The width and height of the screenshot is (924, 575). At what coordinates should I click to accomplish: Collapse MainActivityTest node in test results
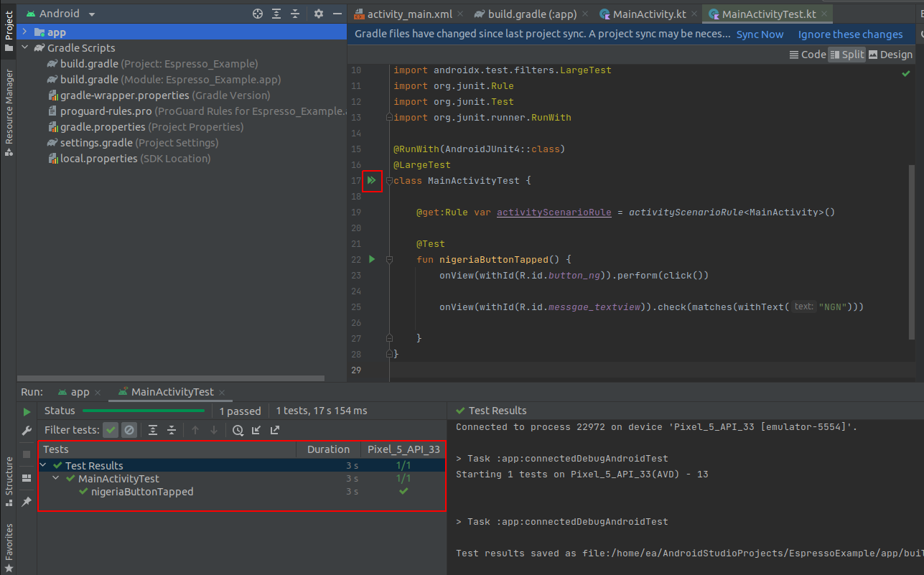tap(56, 479)
